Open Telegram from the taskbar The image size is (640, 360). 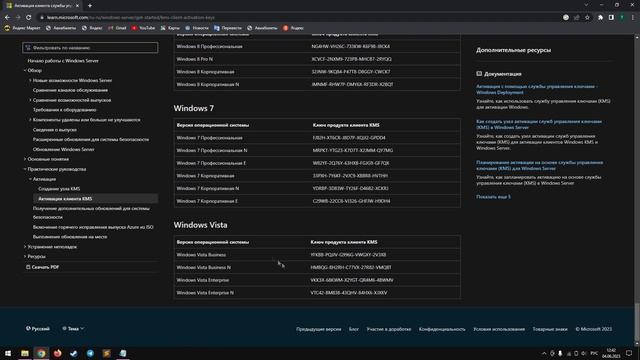[90, 353]
